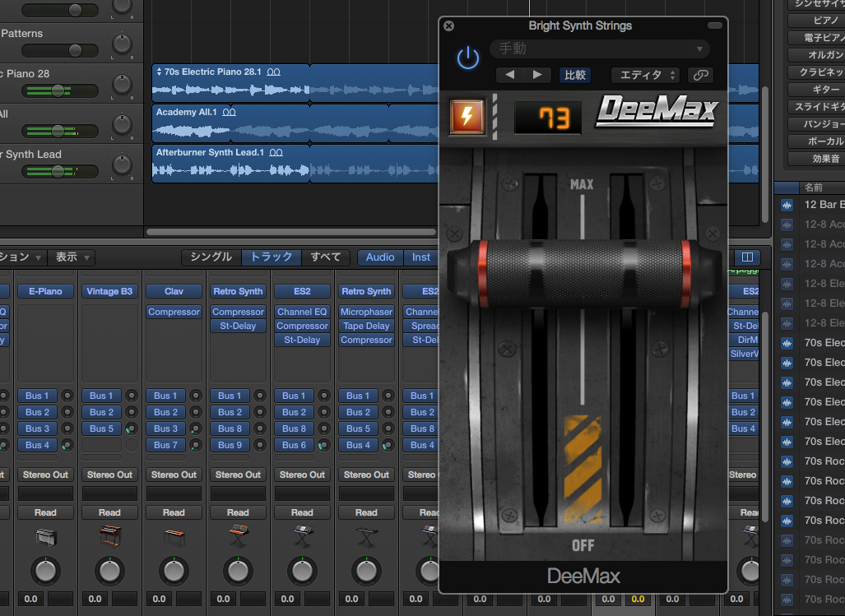Open the Vintage B3 instrument slot
845x616 pixels.
click(x=109, y=291)
